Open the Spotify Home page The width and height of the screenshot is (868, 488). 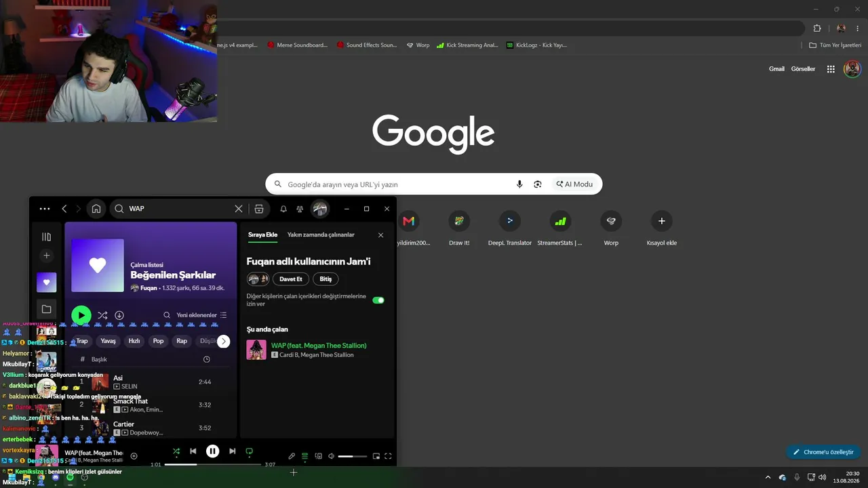click(96, 209)
